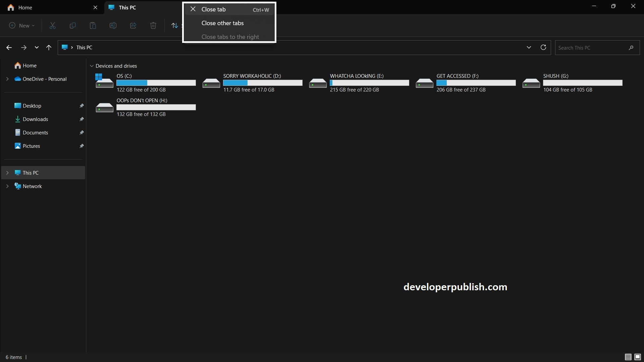Switch to Details view in status bar
The width and height of the screenshot is (644, 362).
(628, 357)
